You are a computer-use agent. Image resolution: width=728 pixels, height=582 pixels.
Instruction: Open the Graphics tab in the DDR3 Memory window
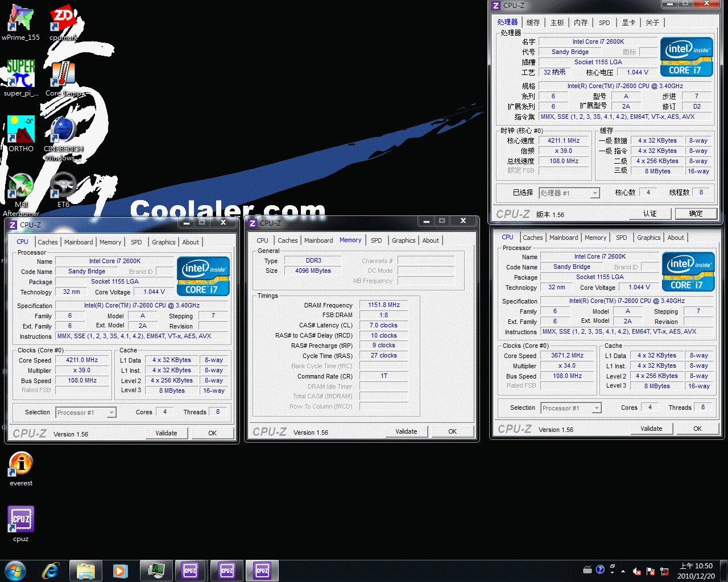(x=404, y=240)
